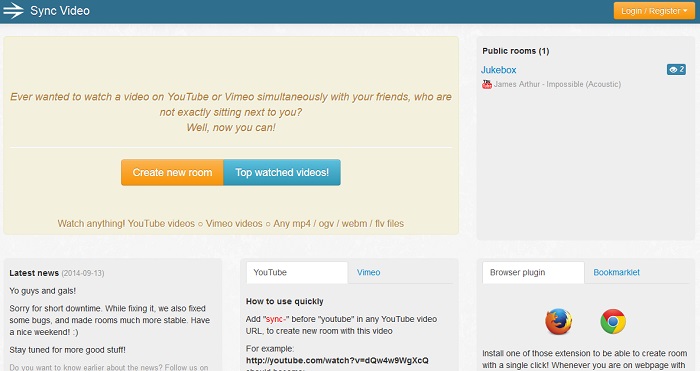Viewport: 700px width, 371px height.
Task: Click the Sync Video arrow logo icon
Action: (x=13, y=11)
